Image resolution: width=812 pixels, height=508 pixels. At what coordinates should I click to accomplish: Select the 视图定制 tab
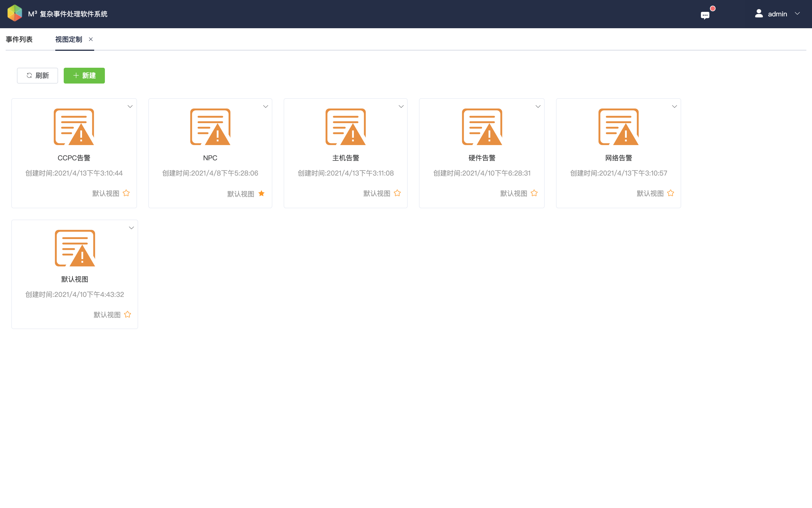tap(69, 39)
